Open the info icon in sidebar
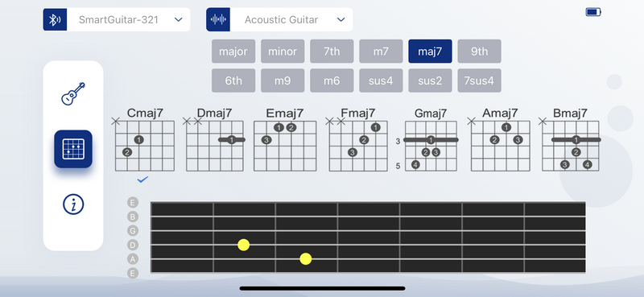Viewport: 644px width, 297px height. click(x=73, y=204)
